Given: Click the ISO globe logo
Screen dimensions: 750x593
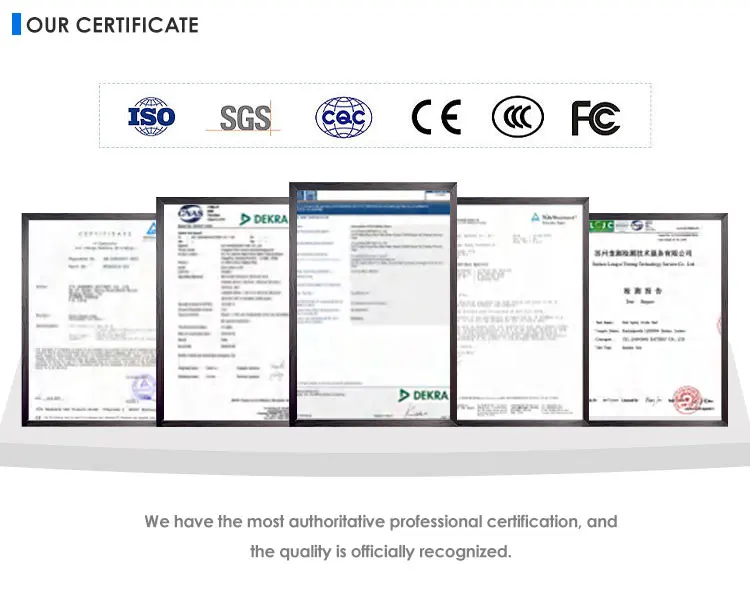Looking at the screenshot, I should tap(152, 116).
